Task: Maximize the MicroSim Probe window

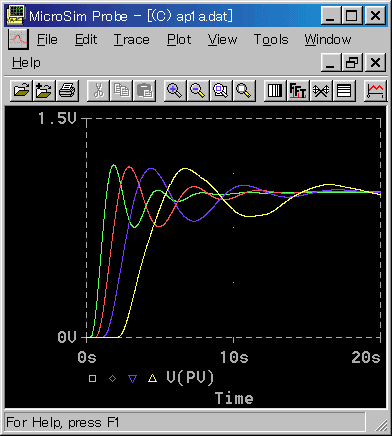Action: click(x=352, y=16)
